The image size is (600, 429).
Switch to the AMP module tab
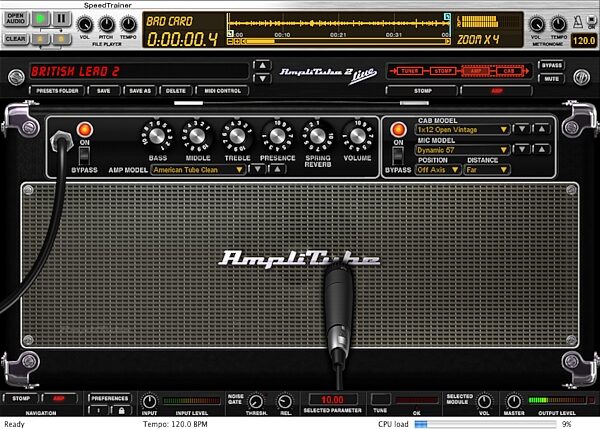click(x=496, y=91)
